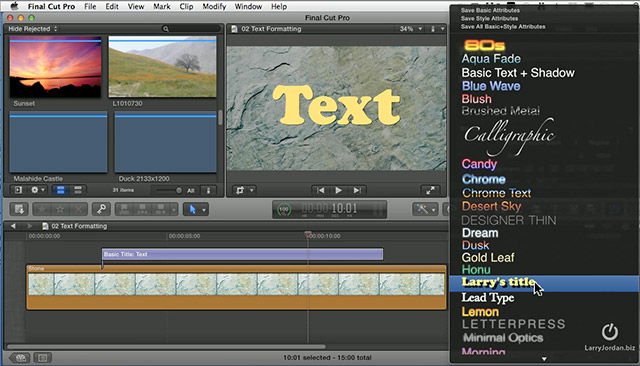Click the Insert clip edit button
640x366 pixels.
142,209
